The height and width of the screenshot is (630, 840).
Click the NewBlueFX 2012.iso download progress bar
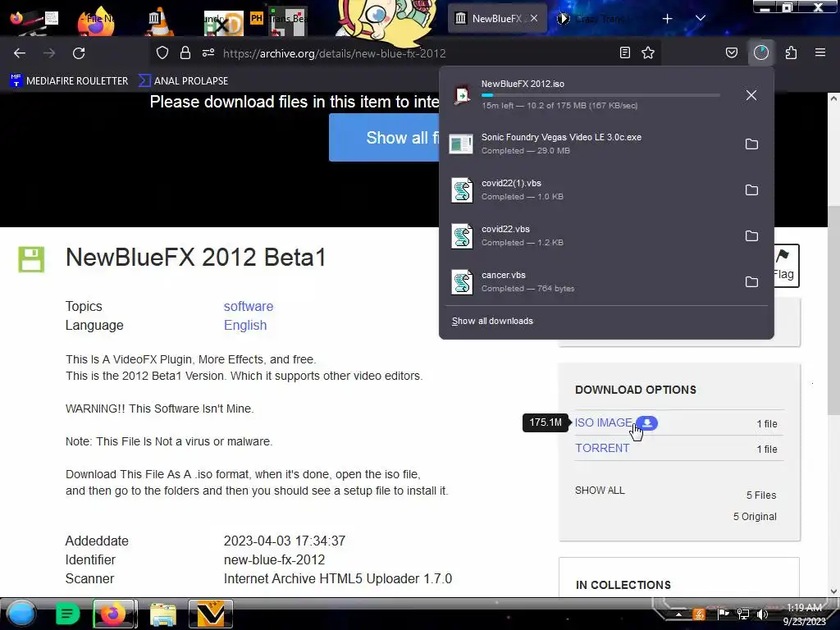coord(600,95)
